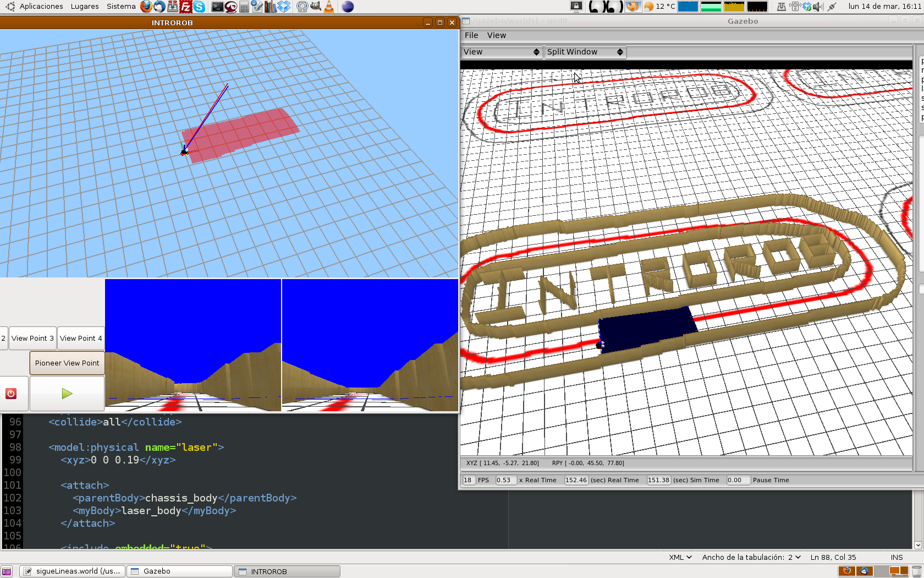Open the bookshelf library launcher icon

(271, 7)
